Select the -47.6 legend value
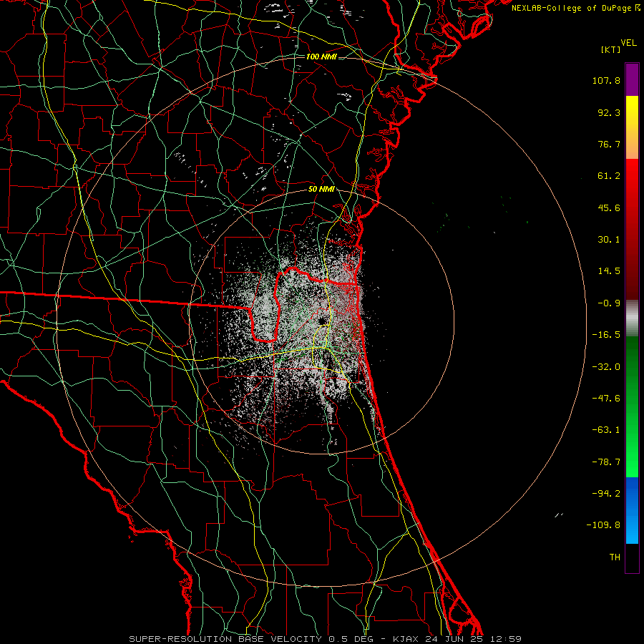 coord(606,399)
